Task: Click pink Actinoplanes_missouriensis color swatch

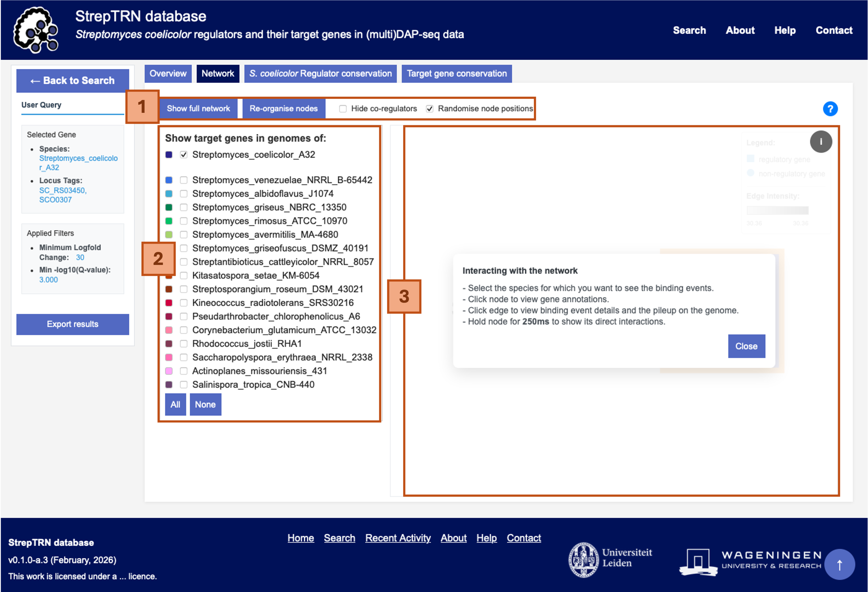Action: click(x=169, y=371)
